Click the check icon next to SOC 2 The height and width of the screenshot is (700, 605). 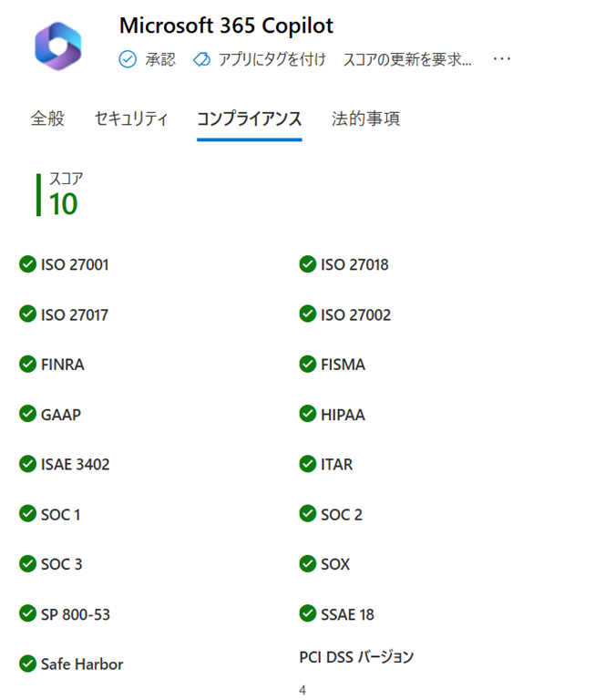click(308, 514)
